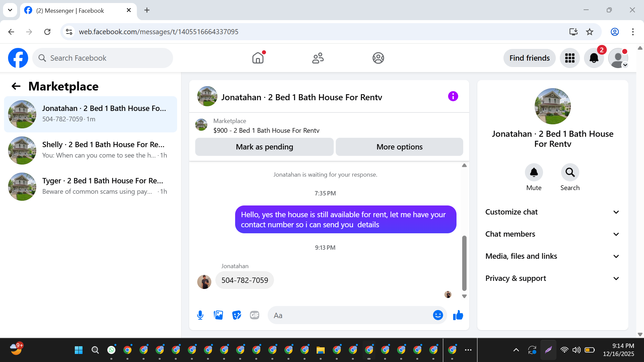Open Windows taskbar search
The height and width of the screenshot is (362, 644).
[x=95, y=350]
